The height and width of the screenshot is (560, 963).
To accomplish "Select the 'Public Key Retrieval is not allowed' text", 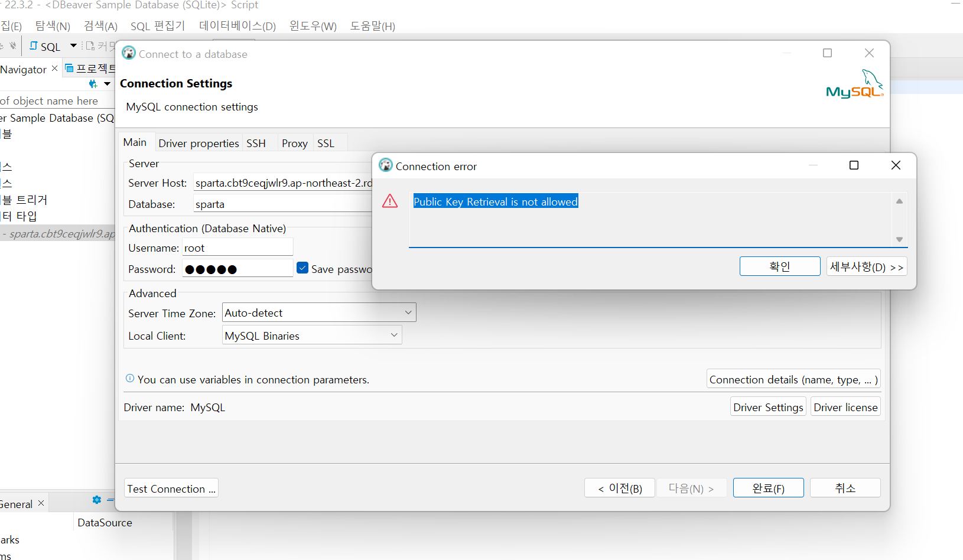I will pos(496,201).
